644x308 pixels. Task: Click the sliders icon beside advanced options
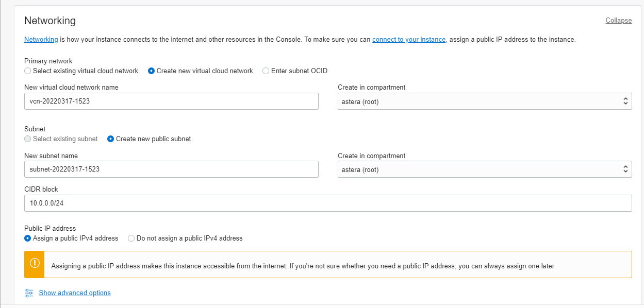point(29,293)
